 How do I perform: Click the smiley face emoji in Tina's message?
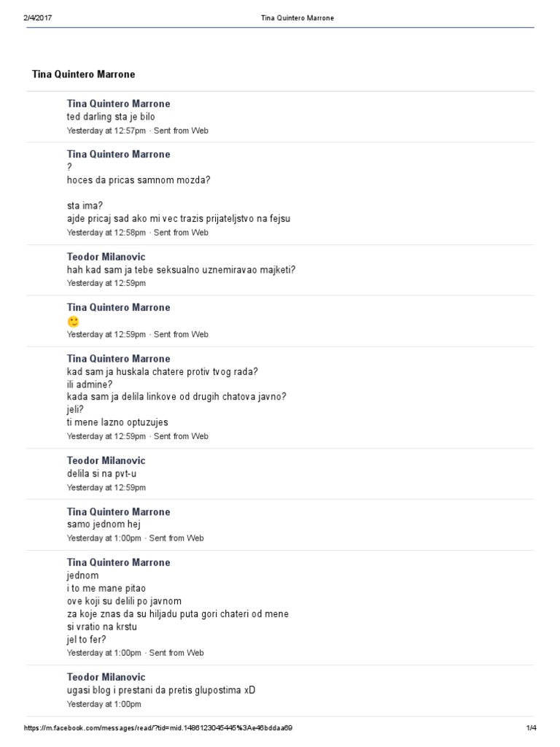coord(73,321)
